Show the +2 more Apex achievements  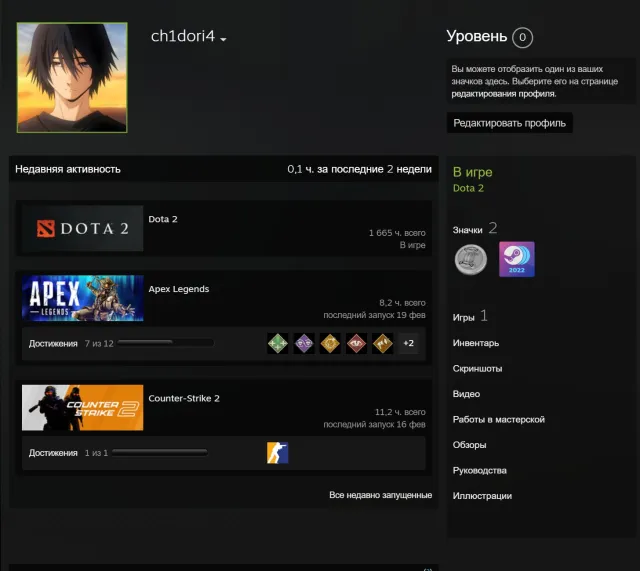(x=409, y=343)
